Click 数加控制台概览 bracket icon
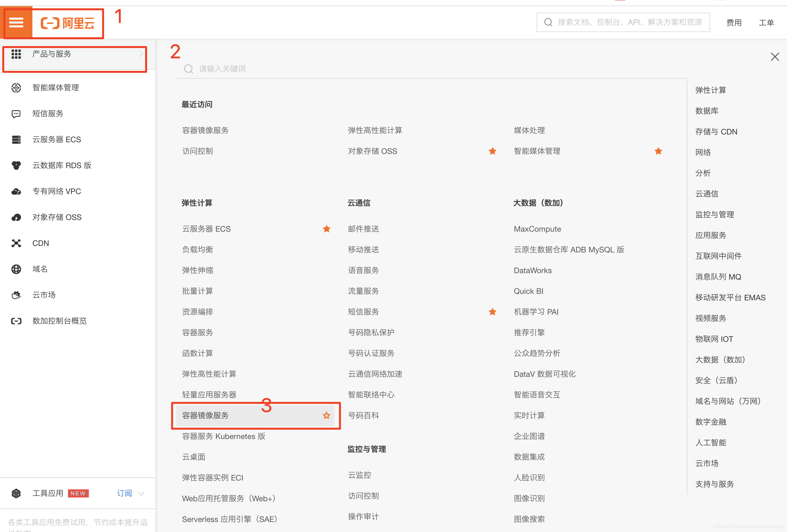 click(x=16, y=321)
